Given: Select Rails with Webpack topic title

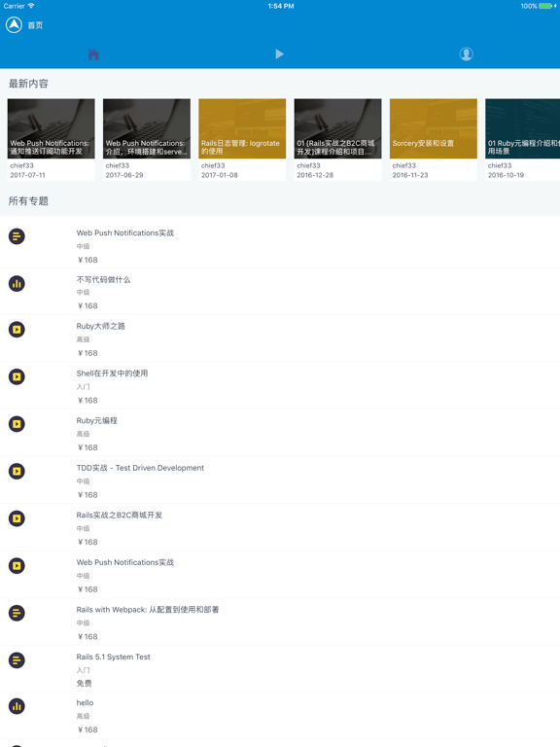Looking at the screenshot, I should tap(147, 610).
